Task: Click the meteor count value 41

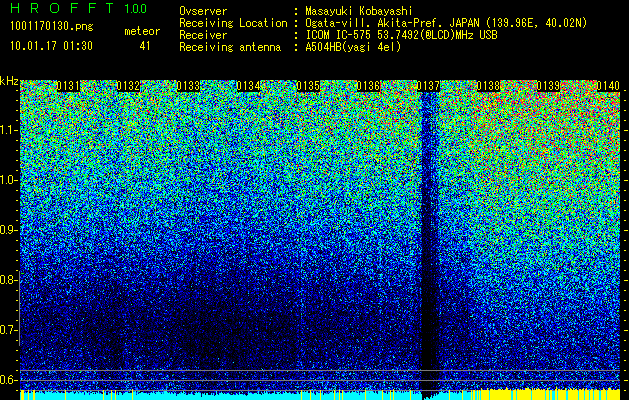Action: [145, 46]
